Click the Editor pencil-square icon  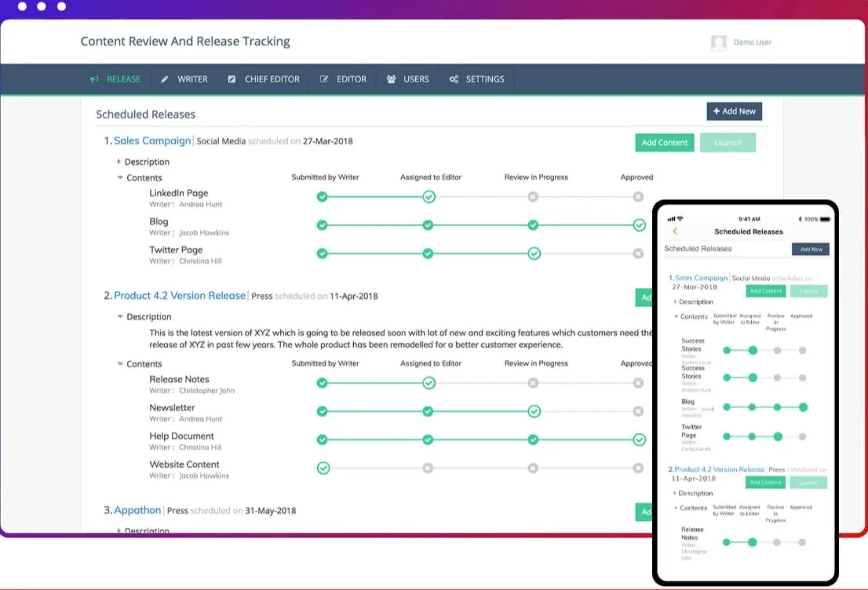point(324,79)
